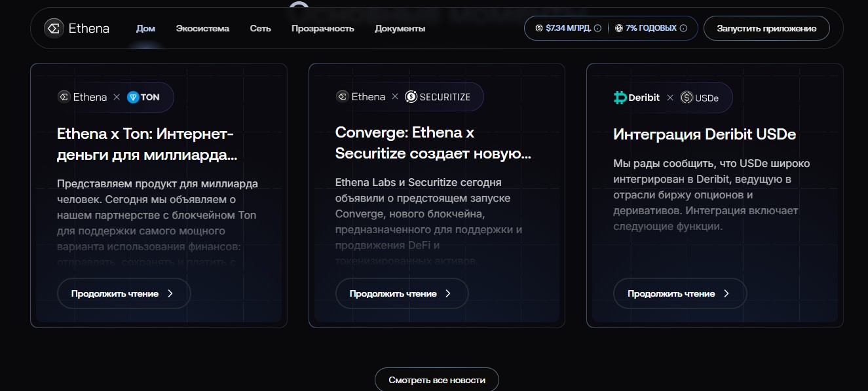The height and width of the screenshot is (391, 868).
Task: Click Ethena icon in the TON card badge
Action: [x=64, y=97]
